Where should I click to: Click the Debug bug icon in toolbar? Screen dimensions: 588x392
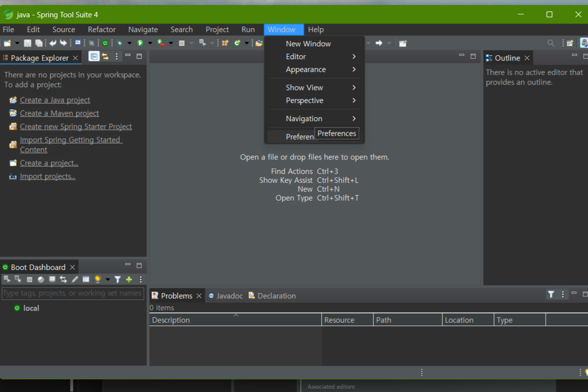pyautogui.click(x=120, y=43)
